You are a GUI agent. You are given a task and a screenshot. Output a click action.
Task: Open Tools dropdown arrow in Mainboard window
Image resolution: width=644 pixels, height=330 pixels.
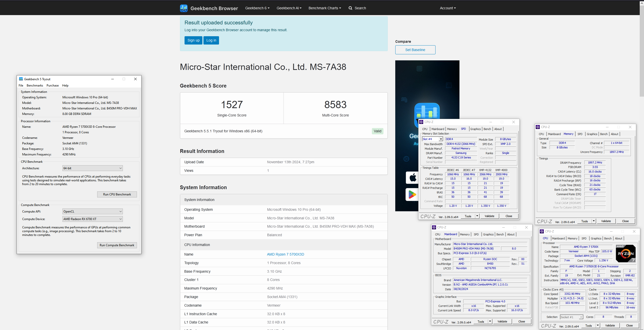coord(490,321)
